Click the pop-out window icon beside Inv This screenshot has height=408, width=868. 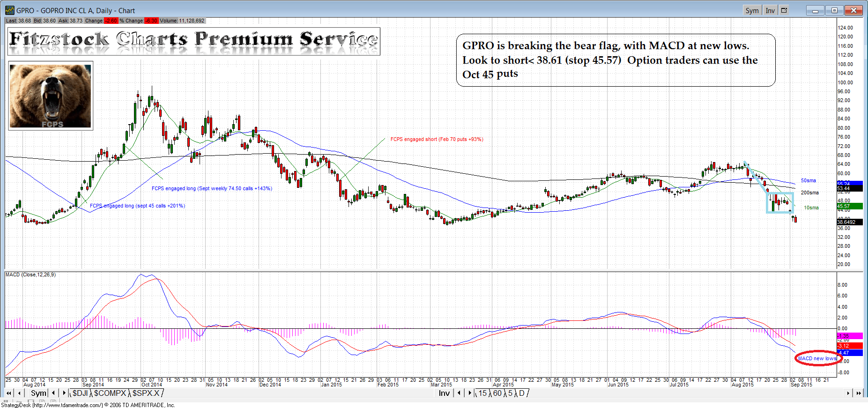[x=784, y=10]
